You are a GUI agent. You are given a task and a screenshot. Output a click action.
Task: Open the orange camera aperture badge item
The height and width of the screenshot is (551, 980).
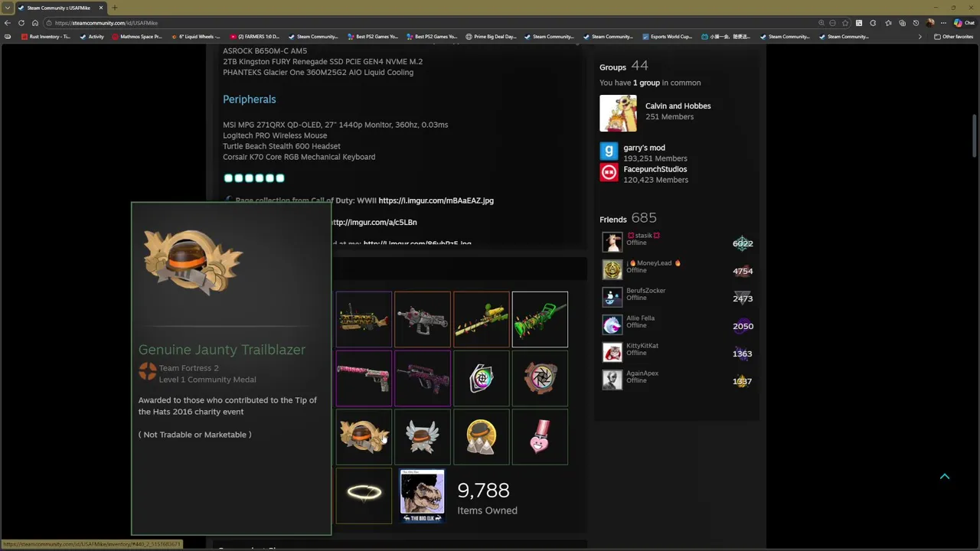(x=540, y=378)
